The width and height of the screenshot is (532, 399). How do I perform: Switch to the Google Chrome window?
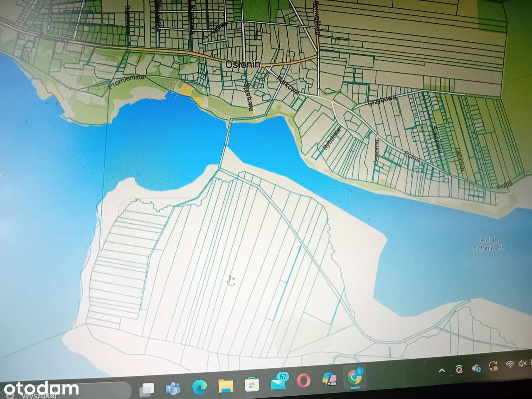pyautogui.click(x=355, y=377)
